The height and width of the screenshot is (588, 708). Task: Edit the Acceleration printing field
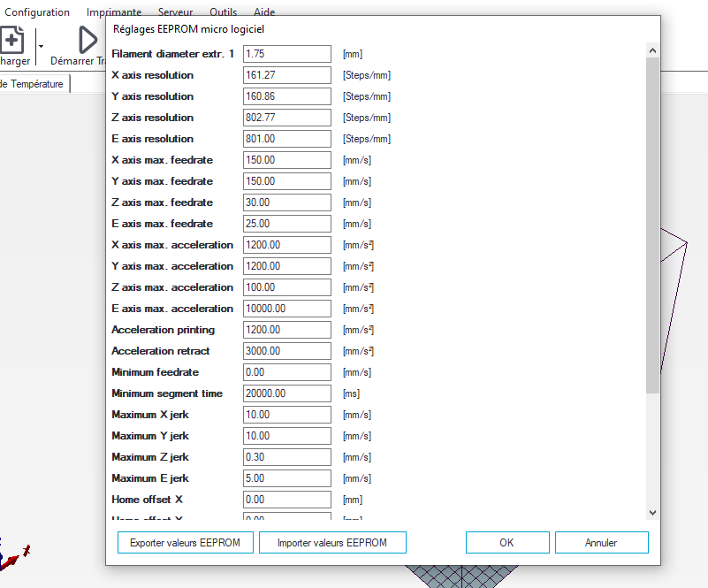point(286,330)
